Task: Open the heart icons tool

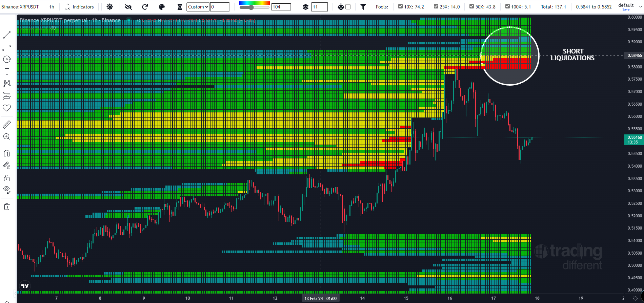Action: [7, 108]
